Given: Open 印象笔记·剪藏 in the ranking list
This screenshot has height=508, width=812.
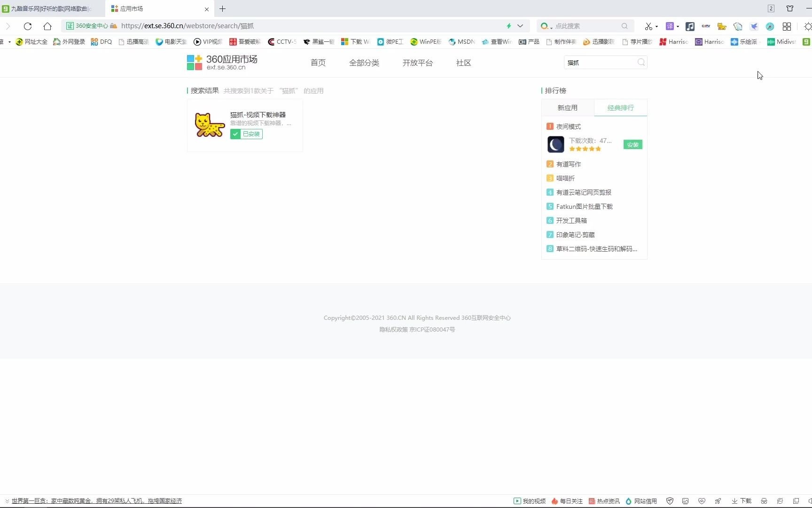Looking at the screenshot, I should click(x=576, y=235).
